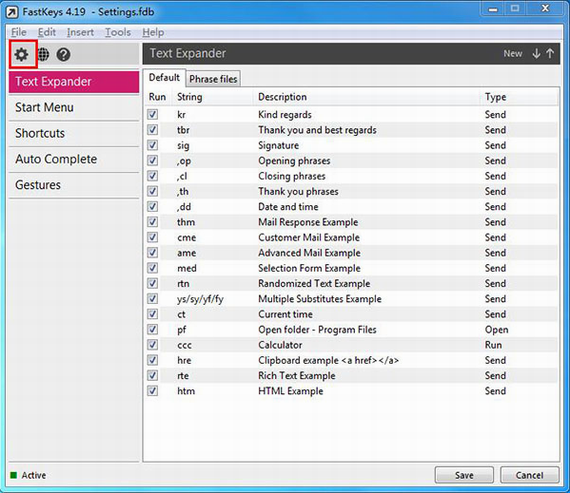Switch to the Phrase files tab
The width and height of the screenshot is (570, 493).
[213, 79]
